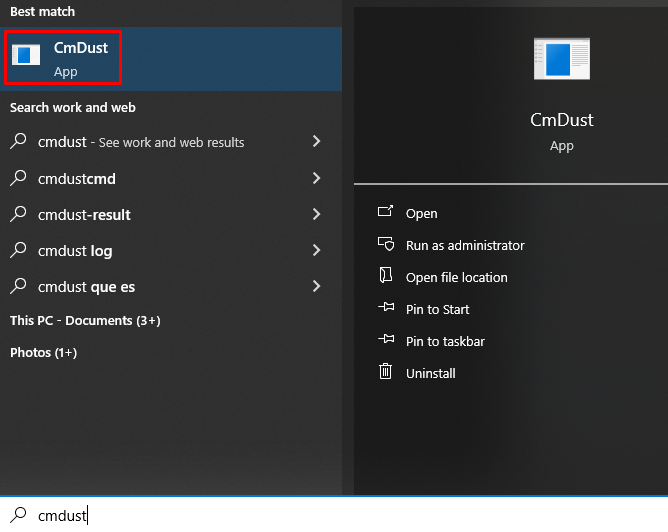Select Run as administrator option
Viewport: 668px width, 532px height.
(464, 245)
